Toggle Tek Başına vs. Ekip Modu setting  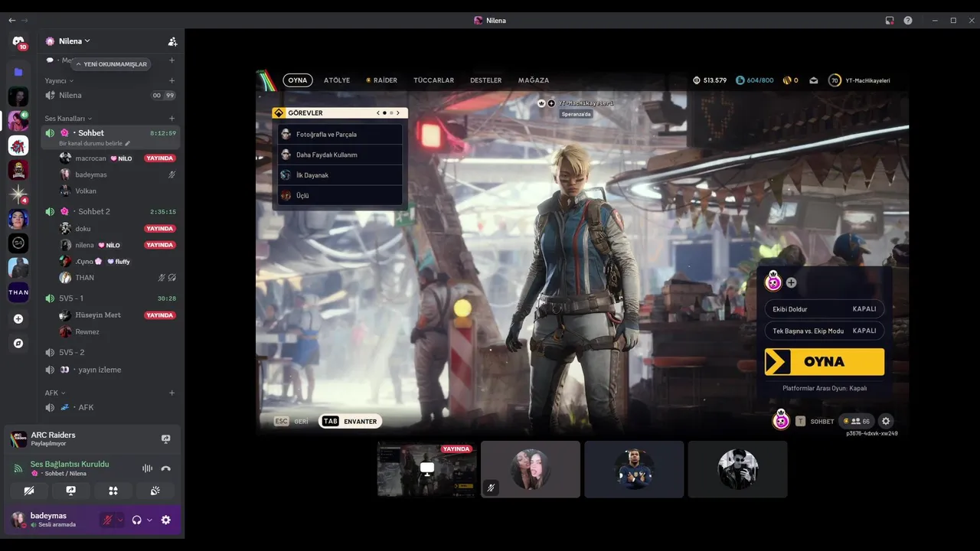tap(824, 331)
